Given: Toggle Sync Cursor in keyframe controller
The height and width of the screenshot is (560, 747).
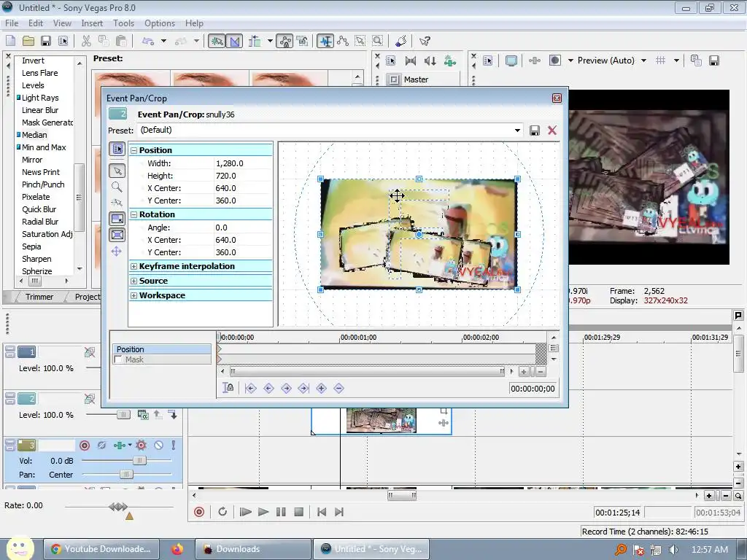Looking at the screenshot, I should pos(228,388).
